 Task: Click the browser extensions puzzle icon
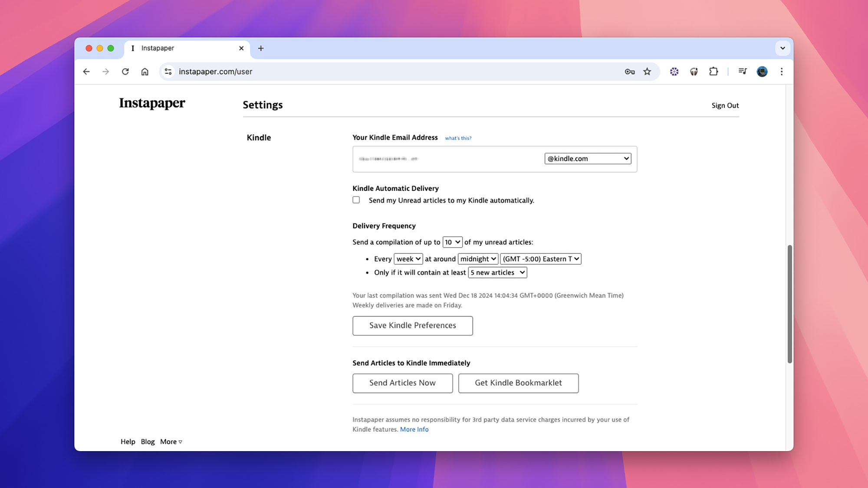(713, 71)
